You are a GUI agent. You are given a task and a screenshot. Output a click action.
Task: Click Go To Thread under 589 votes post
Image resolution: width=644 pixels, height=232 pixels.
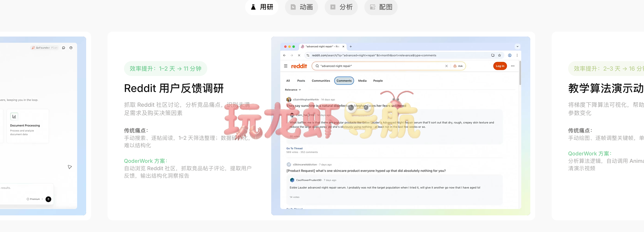pyautogui.click(x=294, y=148)
